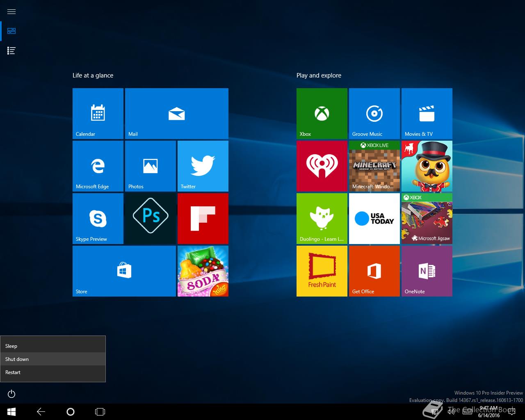Open the volume tray icon
The image size is (525, 420).
pyautogui.click(x=451, y=412)
